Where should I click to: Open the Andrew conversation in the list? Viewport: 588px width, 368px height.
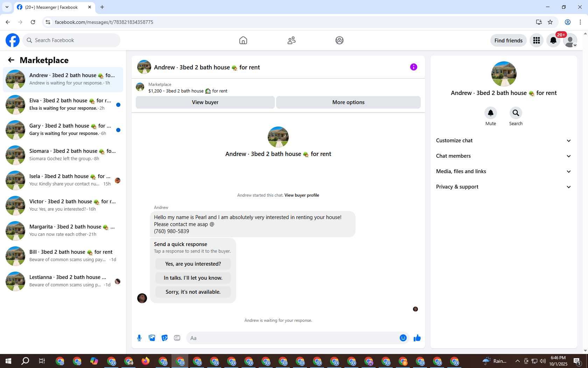[x=63, y=80]
